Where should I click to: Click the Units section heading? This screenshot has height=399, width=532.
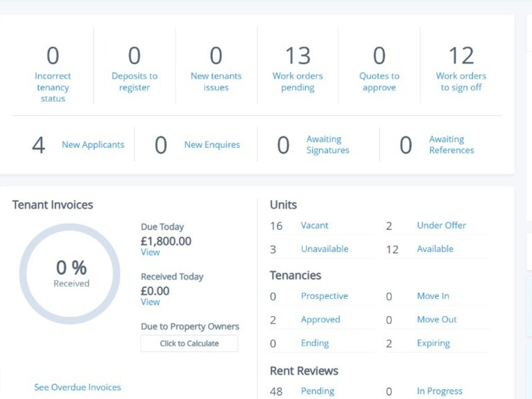[x=284, y=205]
